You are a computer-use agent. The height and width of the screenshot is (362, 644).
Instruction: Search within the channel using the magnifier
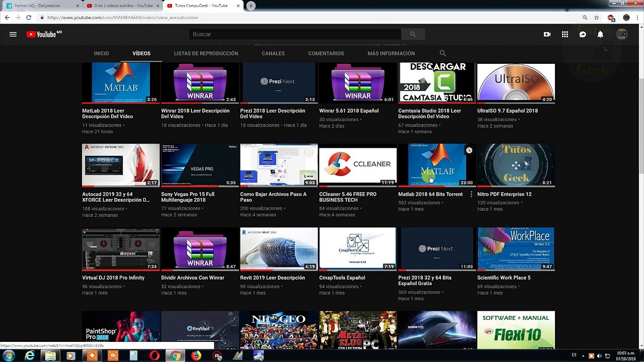443,53
